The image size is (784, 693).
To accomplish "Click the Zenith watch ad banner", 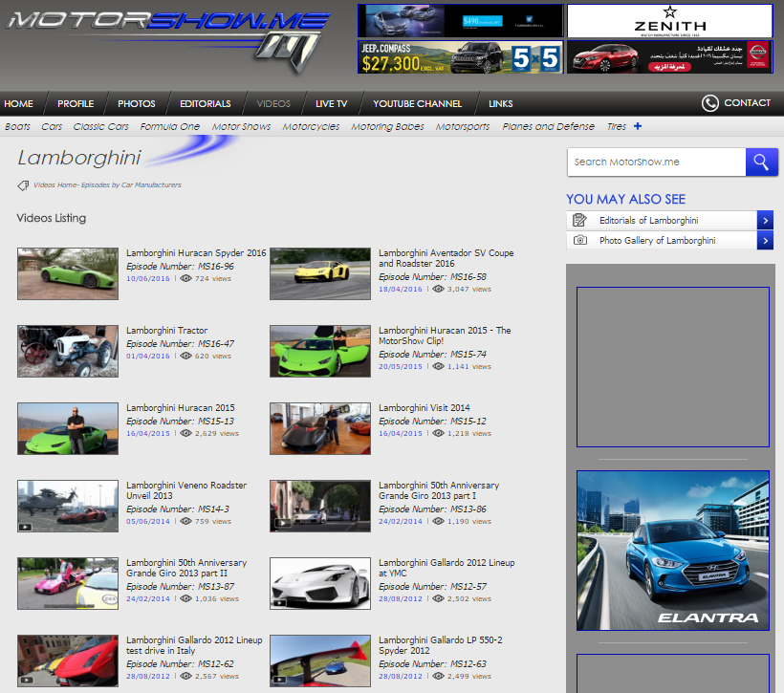I will tap(669, 21).
